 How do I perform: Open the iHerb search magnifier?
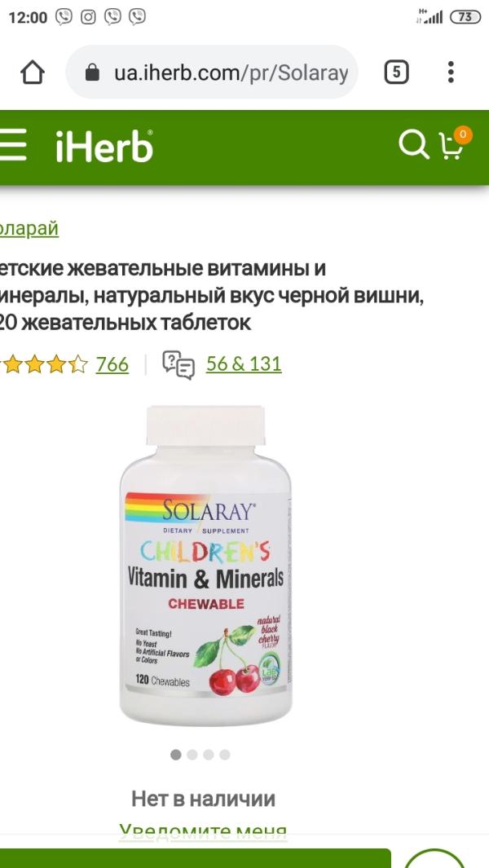coord(414,145)
